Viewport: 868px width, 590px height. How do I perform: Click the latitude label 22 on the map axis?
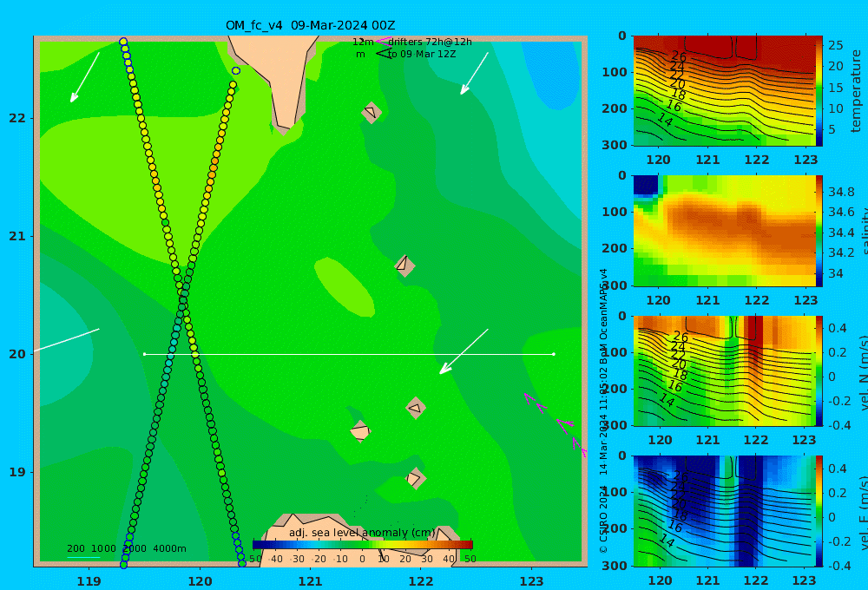click(17, 118)
